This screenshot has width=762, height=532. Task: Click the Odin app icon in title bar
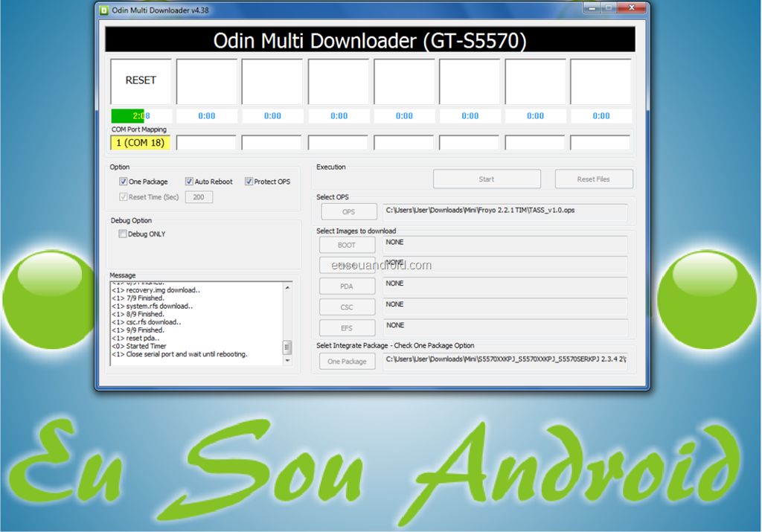pos(103,10)
